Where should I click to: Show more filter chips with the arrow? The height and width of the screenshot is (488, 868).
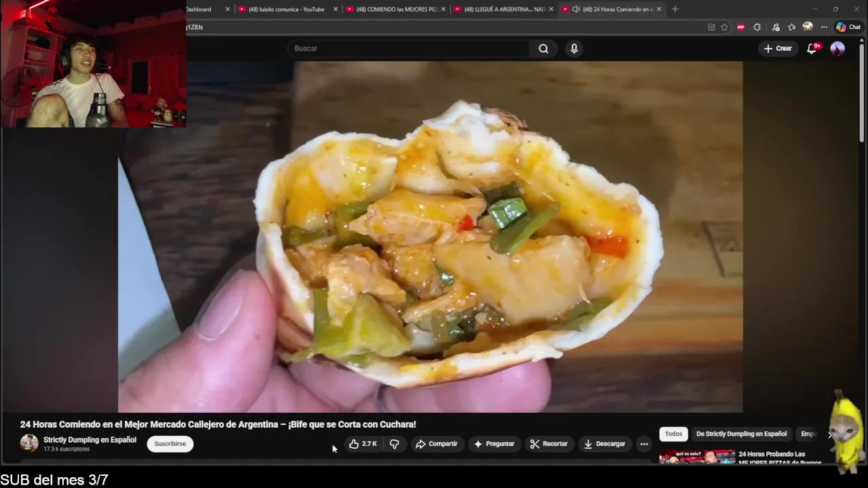829,434
